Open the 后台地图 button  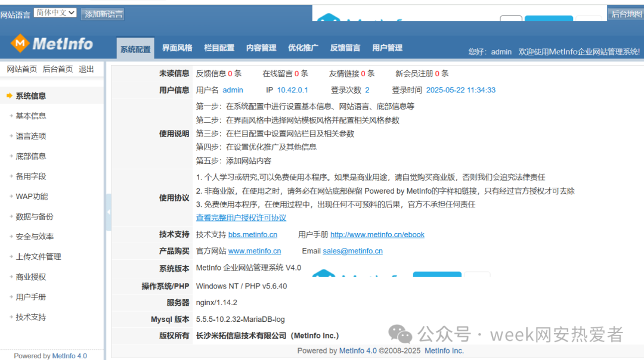(x=626, y=14)
